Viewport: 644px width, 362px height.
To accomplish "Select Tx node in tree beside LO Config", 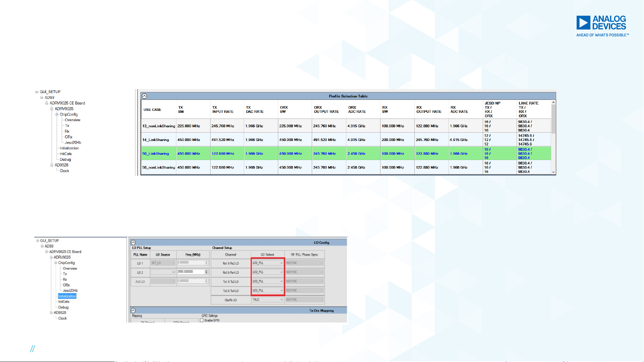I will click(65, 274).
